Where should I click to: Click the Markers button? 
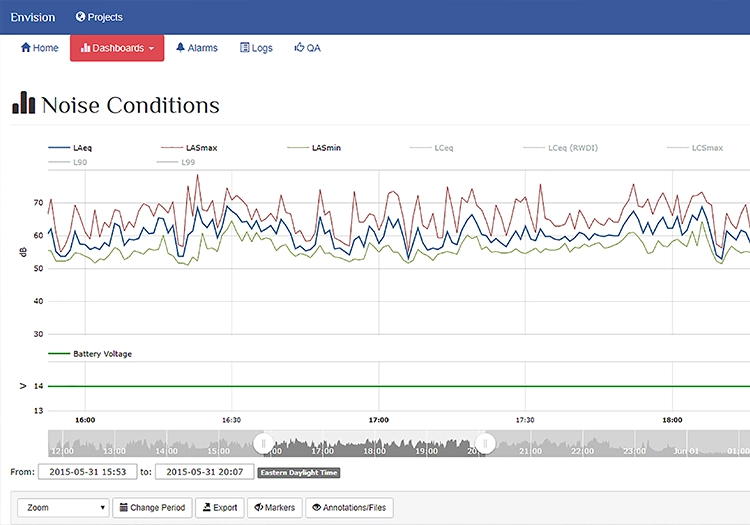click(x=275, y=508)
